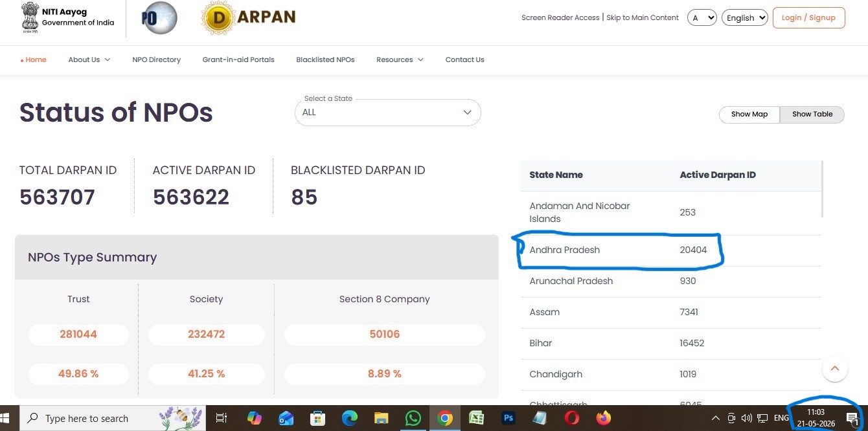This screenshot has width=868, height=431.
Task: Click the total Darpan ID count 563707
Action: coord(57,197)
